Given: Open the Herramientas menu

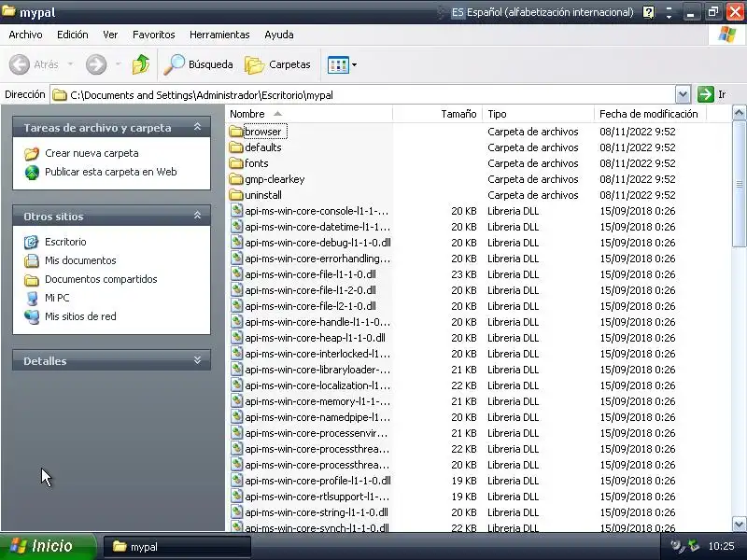Looking at the screenshot, I should (x=219, y=35).
